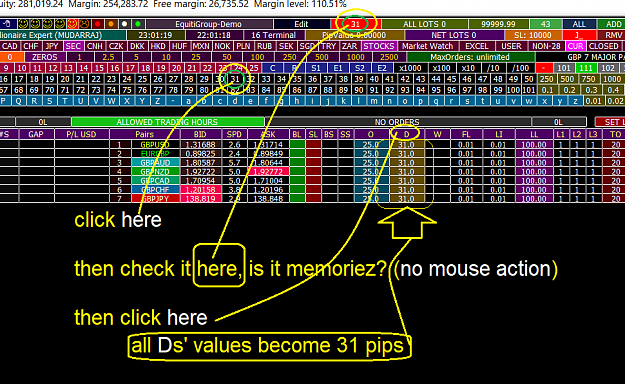Click the red-background smiley face icon
625x384 pixels.
(72, 24)
